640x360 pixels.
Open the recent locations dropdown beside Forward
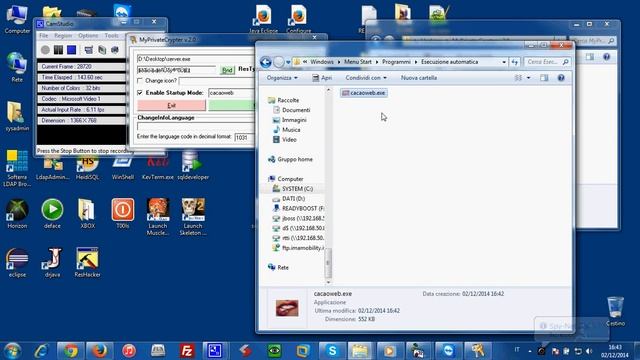click(x=288, y=62)
